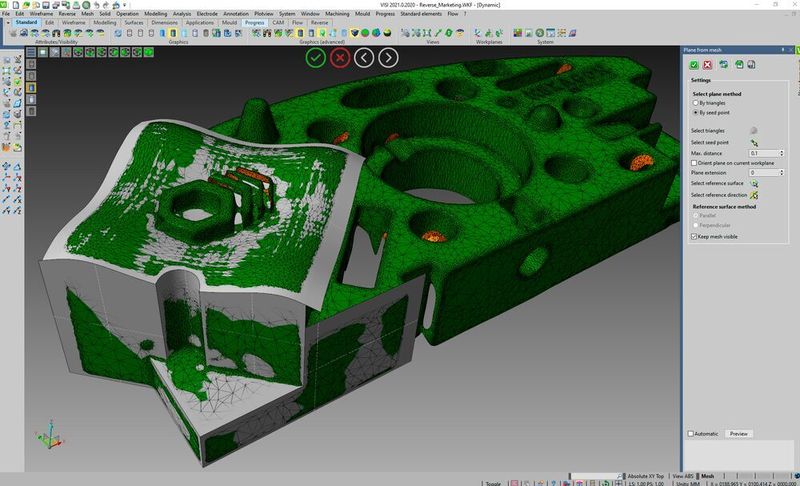Image resolution: width=800 pixels, height=486 pixels.
Task: Click the reset/refresh icon in Plane from mesh panel
Action: pyautogui.click(x=723, y=65)
